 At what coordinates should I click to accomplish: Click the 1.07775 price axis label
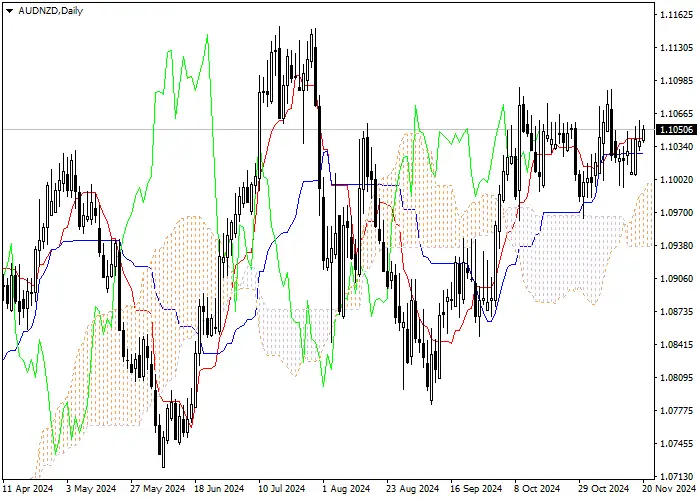[676, 411]
